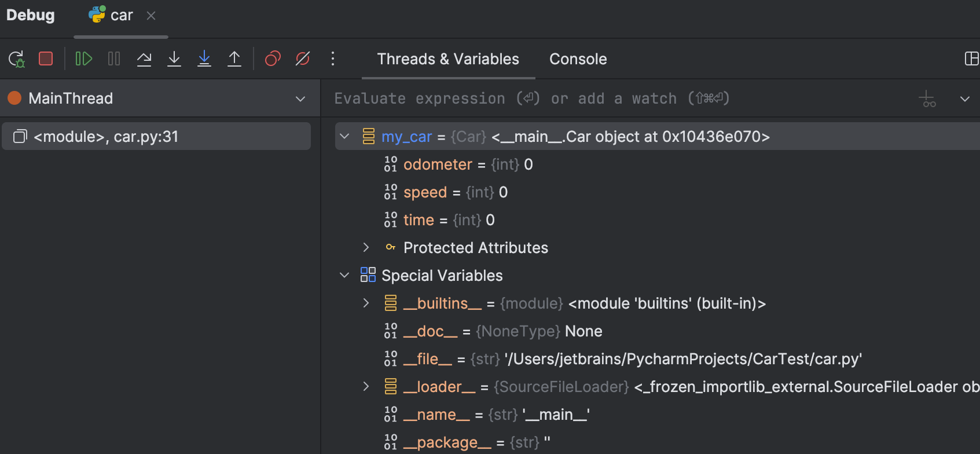The image size is (980, 454).
Task: Click the Step Over icon
Action: pos(144,58)
